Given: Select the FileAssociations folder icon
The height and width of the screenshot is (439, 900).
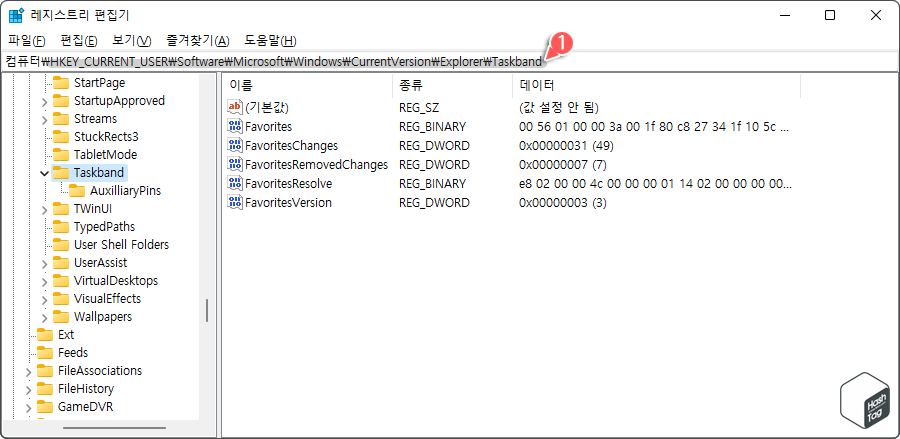Looking at the screenshot, I should (x=45, y=371).
